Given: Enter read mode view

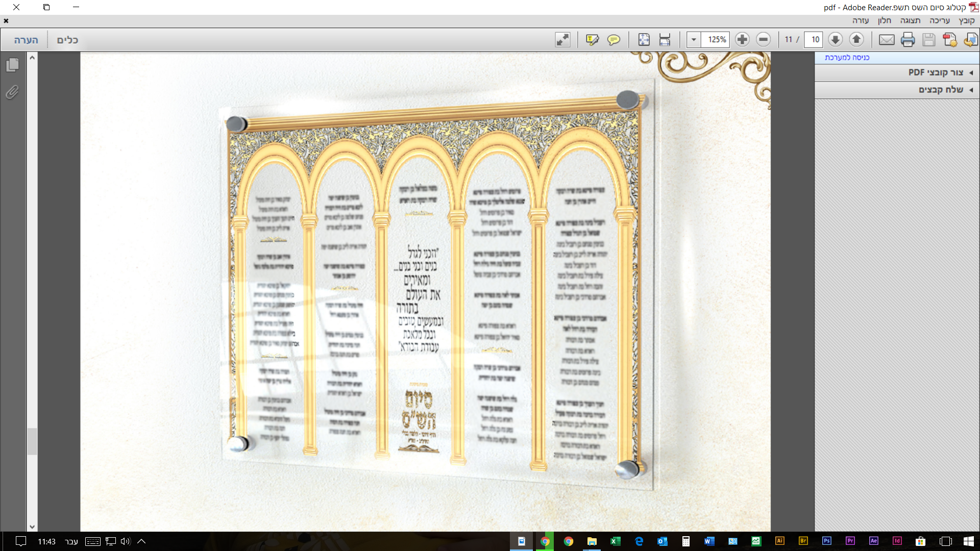Looking at the screenshot, I should pos(562,40).
